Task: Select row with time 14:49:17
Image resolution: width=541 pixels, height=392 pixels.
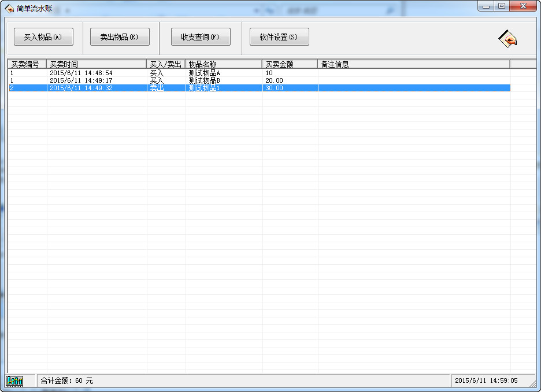Action: pos(260,80)
